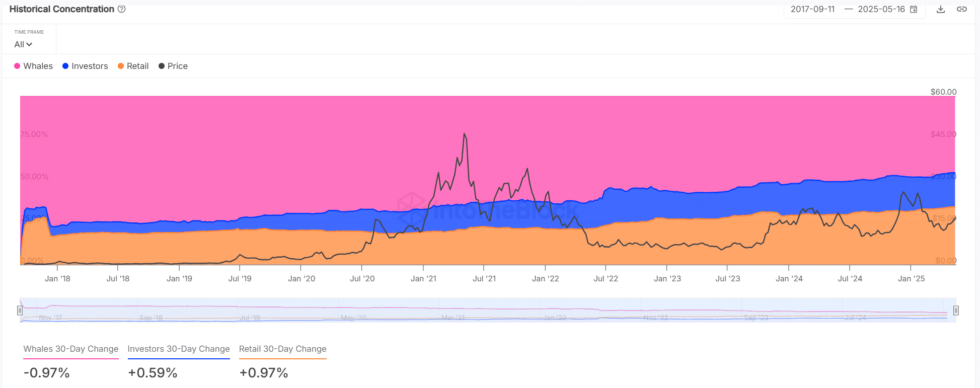Click the right range slider handle
This screenshot has height=388, width=980.
(955, 311)
